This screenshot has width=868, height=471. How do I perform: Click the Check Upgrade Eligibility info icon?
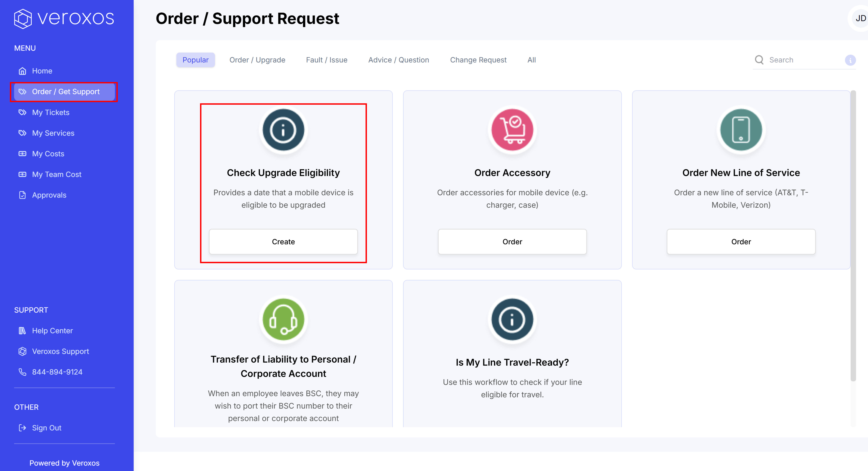point(283,130)
